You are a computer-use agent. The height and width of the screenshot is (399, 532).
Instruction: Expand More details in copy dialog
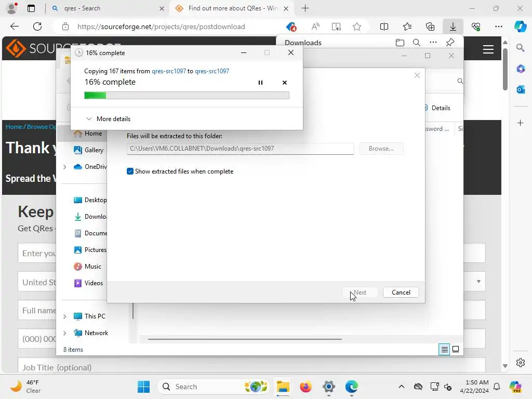coord(108,119)
